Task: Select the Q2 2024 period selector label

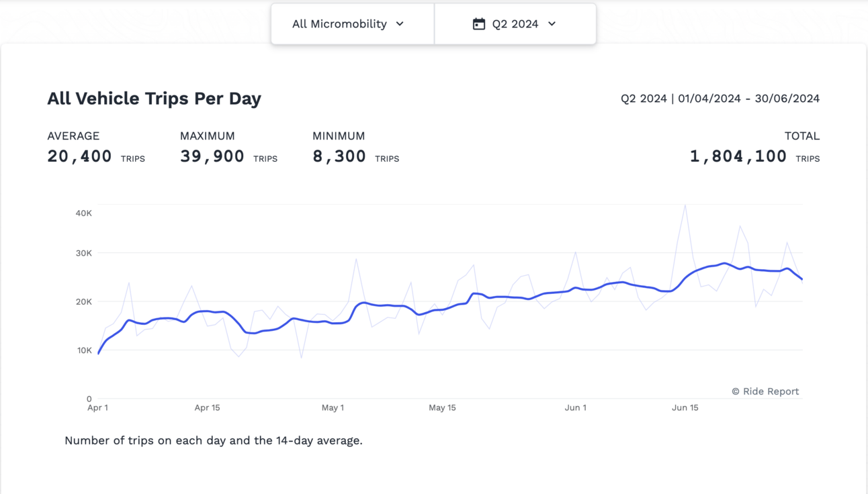Action: (515, 24)
